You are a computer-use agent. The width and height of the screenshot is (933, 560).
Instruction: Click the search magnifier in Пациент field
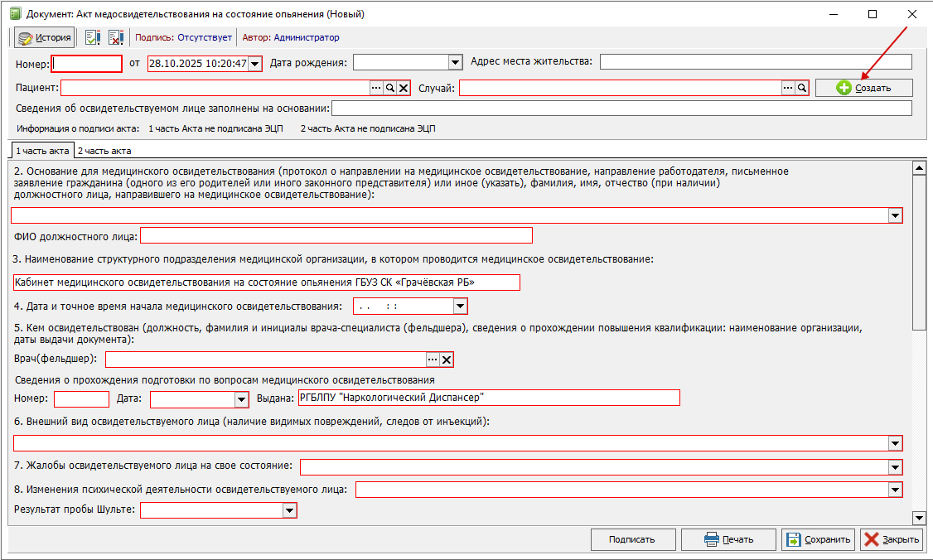[389, 88]
